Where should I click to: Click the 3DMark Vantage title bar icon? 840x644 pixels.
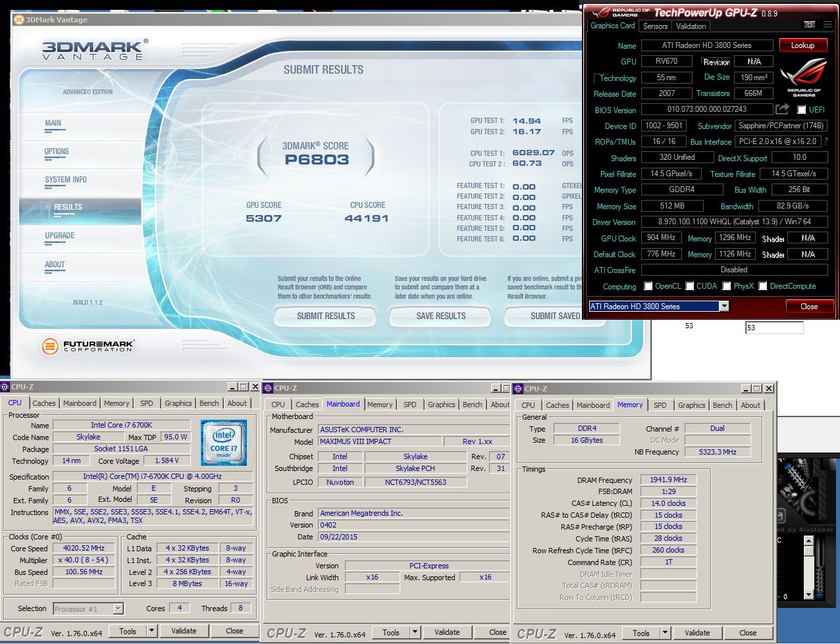coord(19,20)
